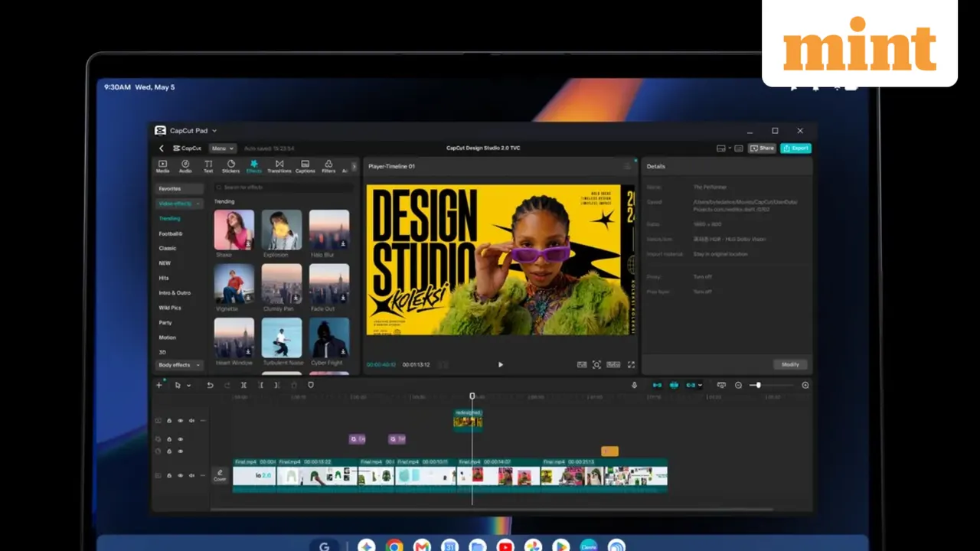Click the undo arrow in timeline toolbar
The height and width of the screenshot is (551, 980).
point(210,385)
